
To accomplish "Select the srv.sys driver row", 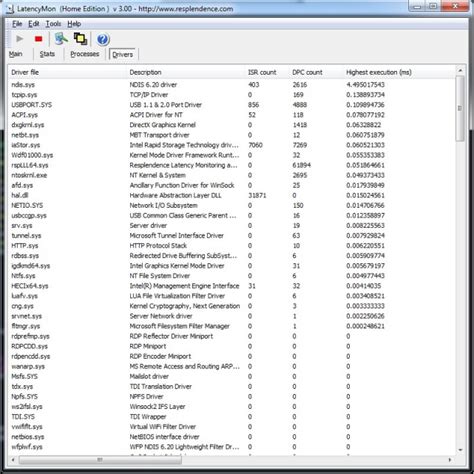I will point(231,225).
